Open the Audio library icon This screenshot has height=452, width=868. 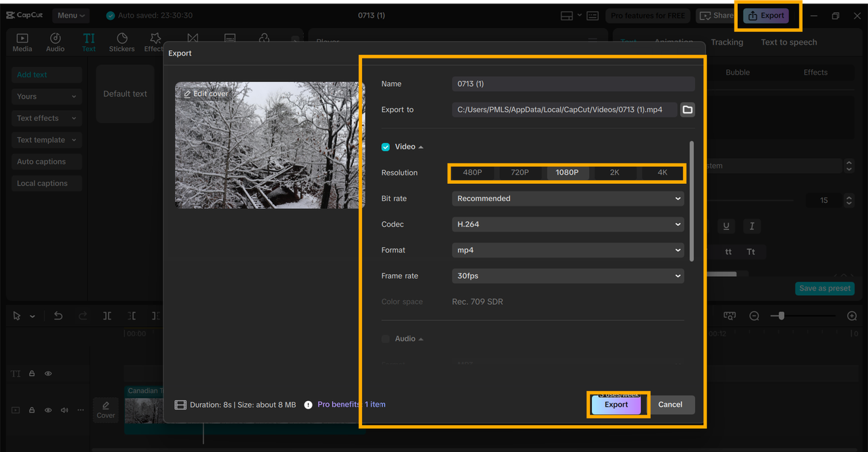(x=56, y=42)
